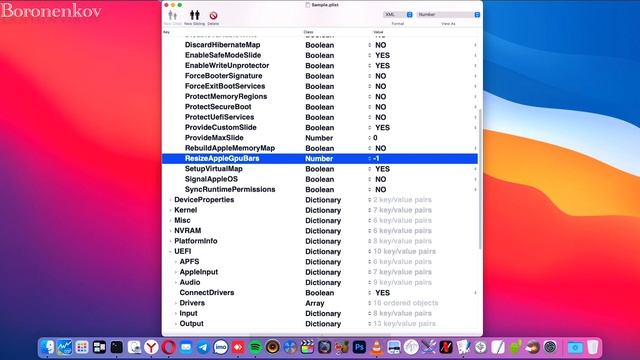Open the Trash in the dock
Image resolution: width=640 pixels, height=360 pixels.
coord(593,347)
